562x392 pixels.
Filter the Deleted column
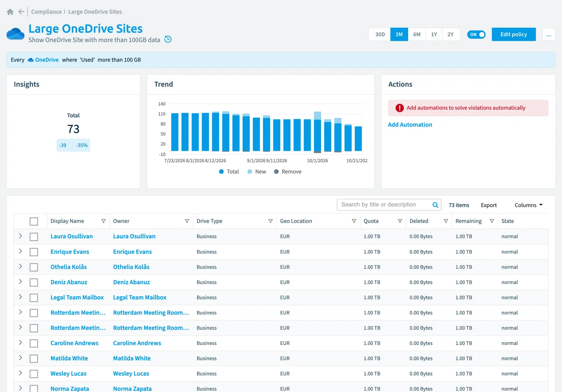tap(446, 221)
